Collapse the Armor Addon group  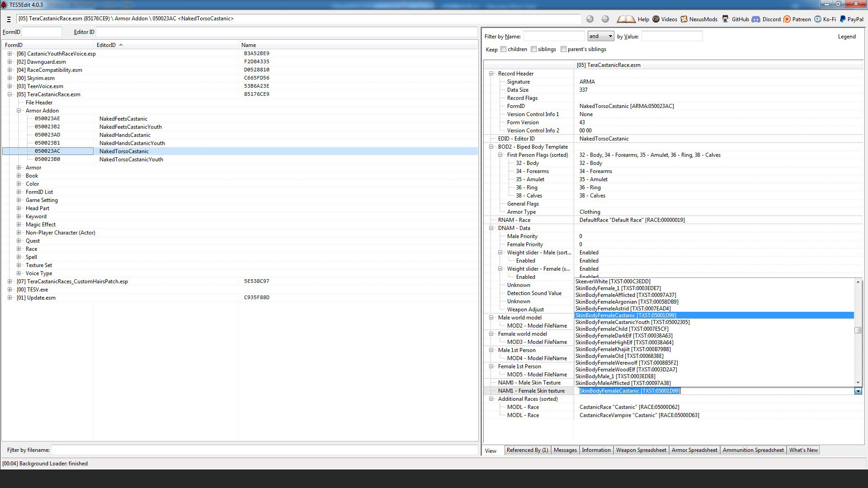[19, 111]
